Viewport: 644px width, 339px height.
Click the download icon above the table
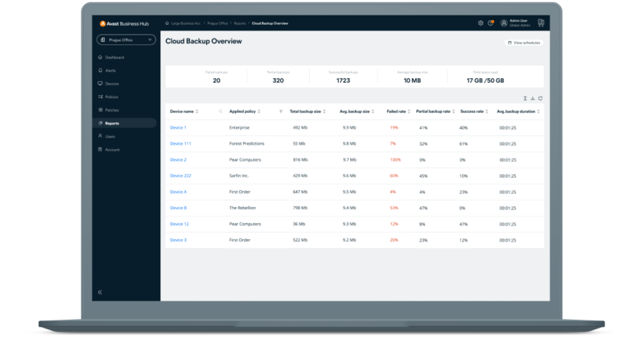point(532,98)
